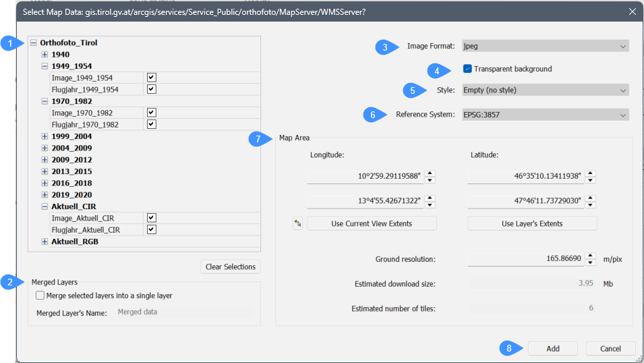Click the pick map area icon
Image resolution: width=644 pixels, height=363 pixels.
click(298, 224)
